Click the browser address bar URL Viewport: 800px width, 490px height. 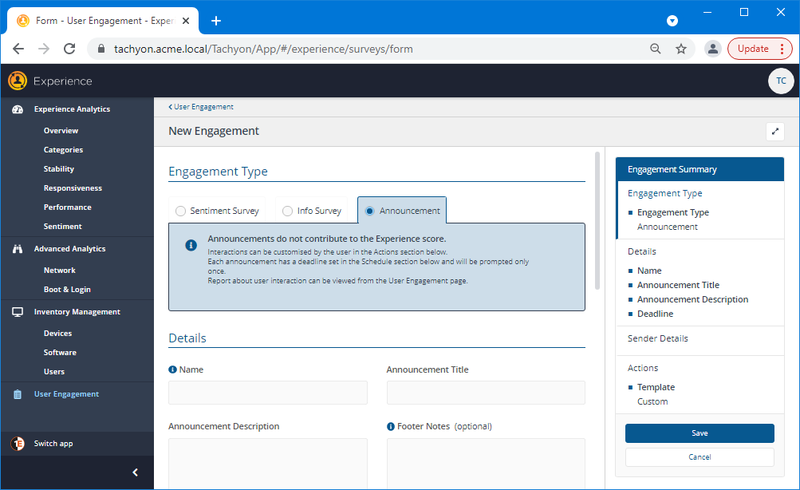[x=263, y=49]
